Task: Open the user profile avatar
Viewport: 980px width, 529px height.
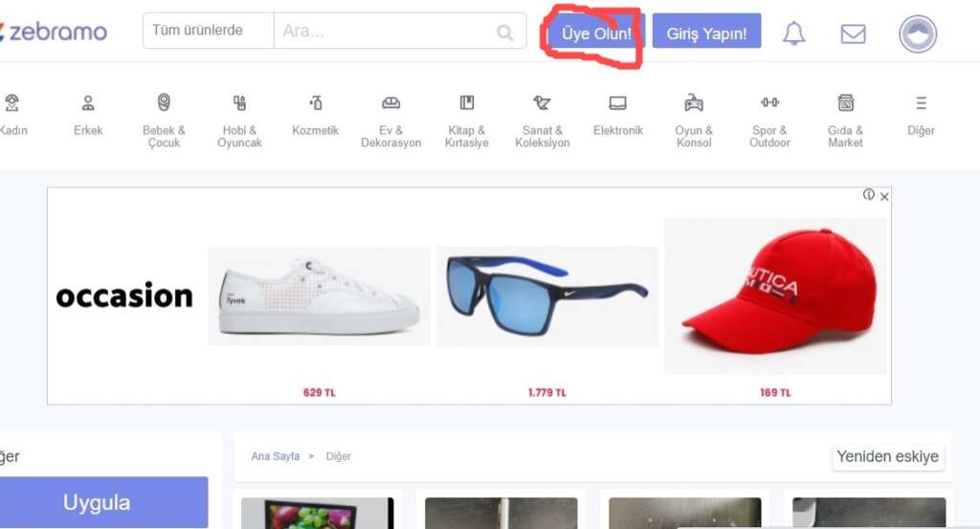Action: (x=917, y=33)
